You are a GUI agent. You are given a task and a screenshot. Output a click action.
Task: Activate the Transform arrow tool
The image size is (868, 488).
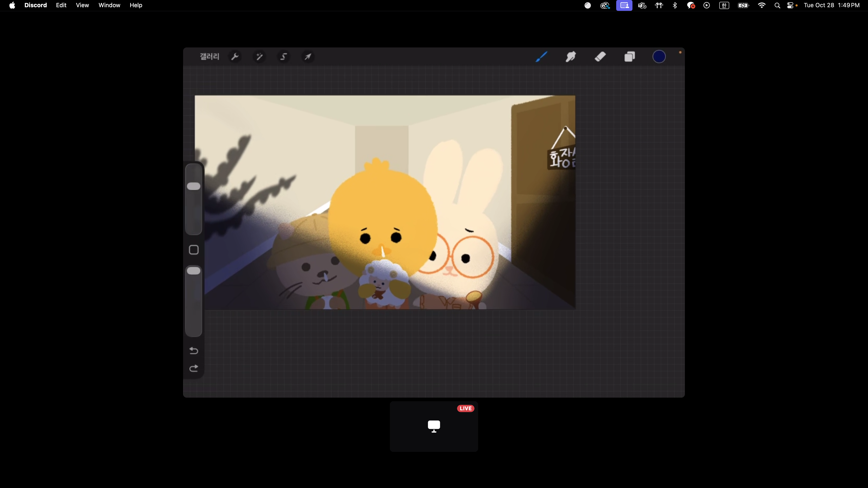[308, 56]
